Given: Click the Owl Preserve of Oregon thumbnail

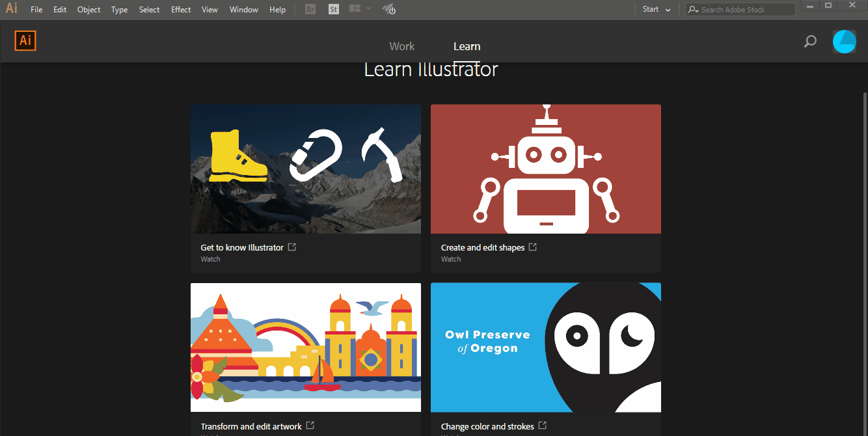Looking at the screenshot, I should click(x=546, y=347).
